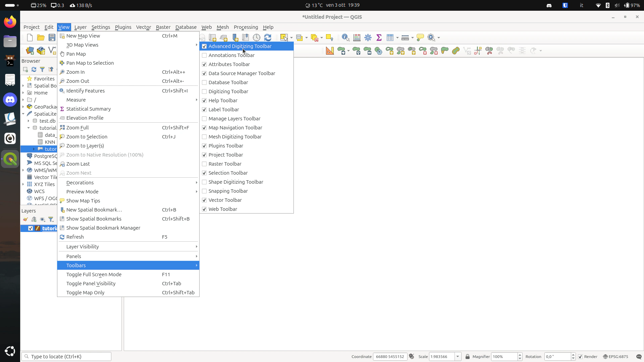This screenshot has width=644, height=362.
Task: Enable the Snapping Toolbar checkbox
Action: click(x=204, y=191)
